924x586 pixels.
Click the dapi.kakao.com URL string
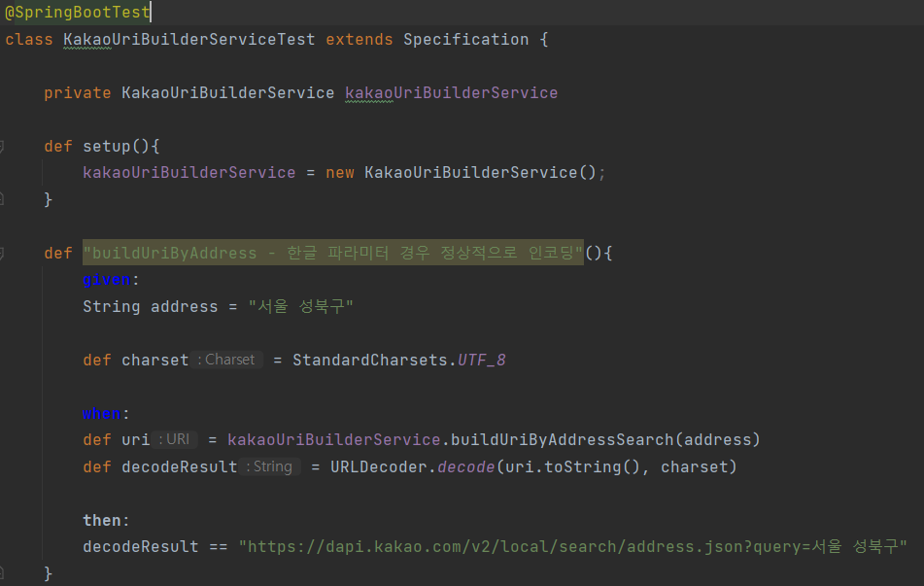(x=573, y=547)
